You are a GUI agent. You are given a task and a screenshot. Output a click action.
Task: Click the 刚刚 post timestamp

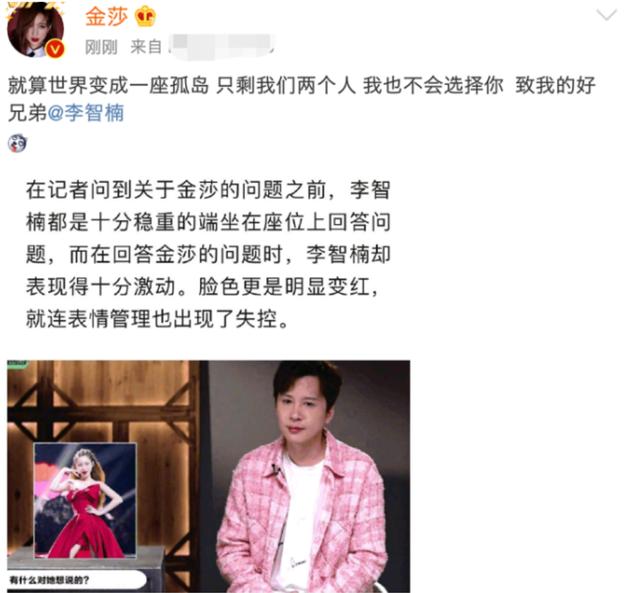point(101,48)
